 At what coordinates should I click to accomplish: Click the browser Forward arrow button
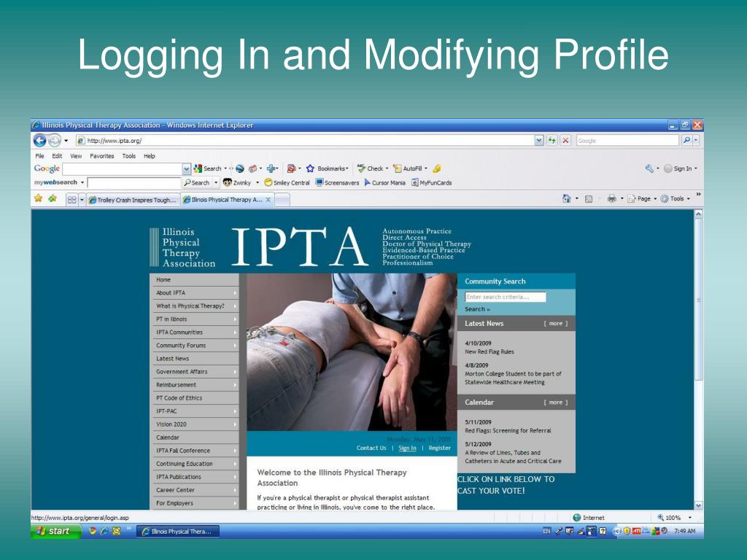point(54,141)
